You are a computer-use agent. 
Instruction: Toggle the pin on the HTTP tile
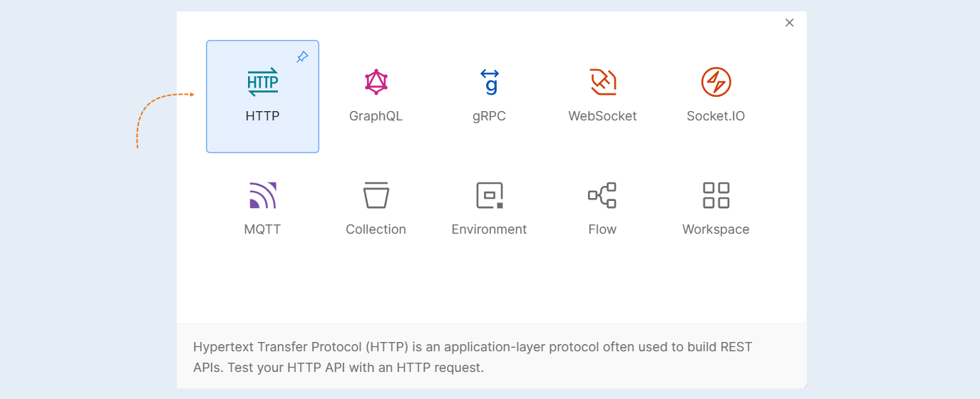[302, 57]
